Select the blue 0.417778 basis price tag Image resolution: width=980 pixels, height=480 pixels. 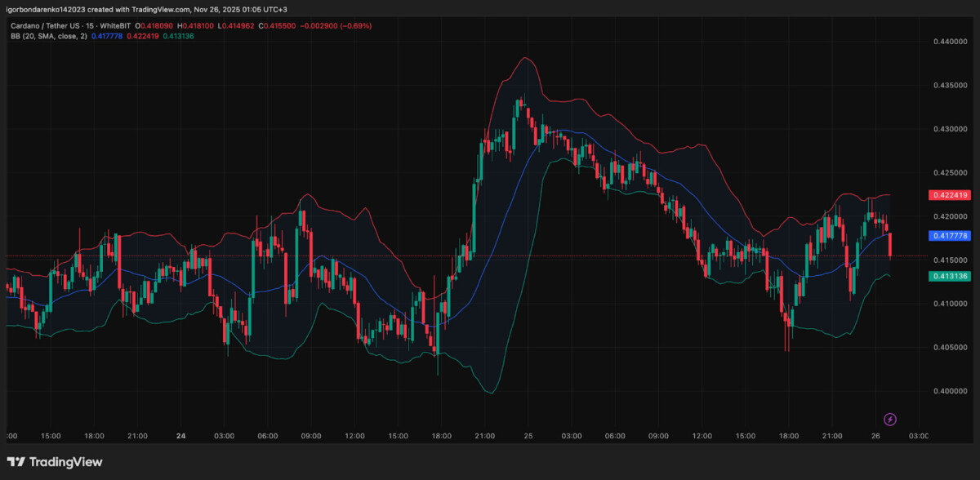point(949,236)
